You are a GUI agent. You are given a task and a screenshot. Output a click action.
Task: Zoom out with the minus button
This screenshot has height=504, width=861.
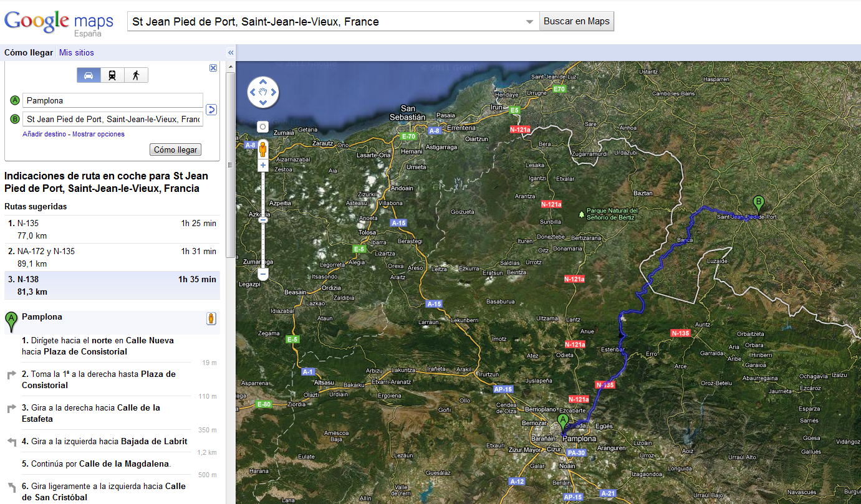[x=263, y=274]
